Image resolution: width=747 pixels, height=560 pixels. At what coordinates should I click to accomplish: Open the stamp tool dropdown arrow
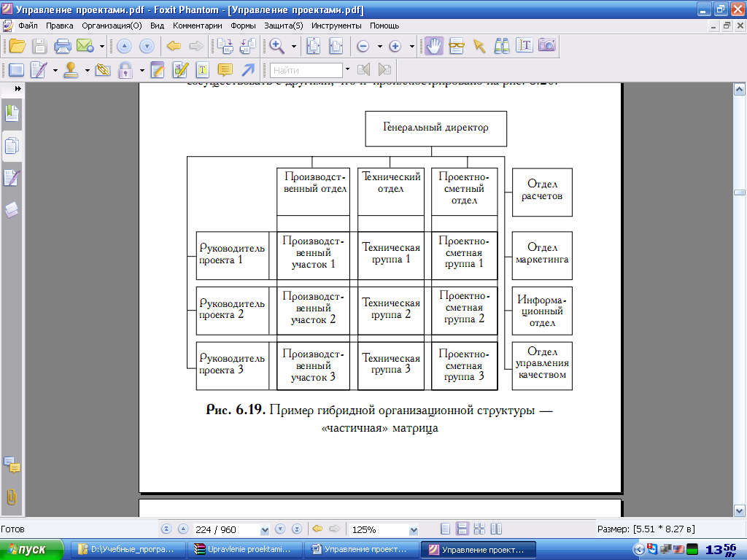(88, 71)
